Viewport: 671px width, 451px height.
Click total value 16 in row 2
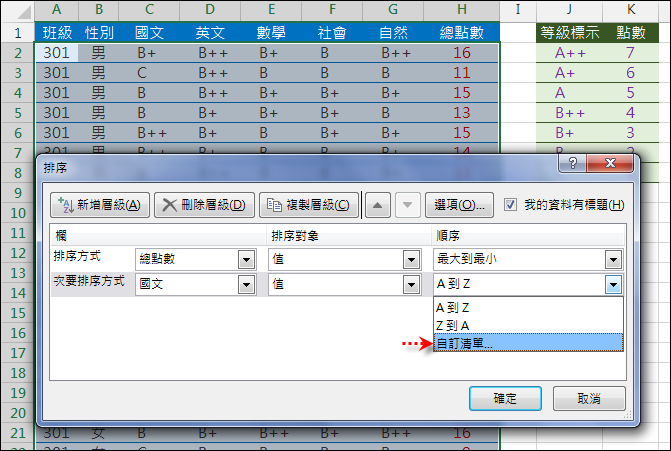pos(462,53)
